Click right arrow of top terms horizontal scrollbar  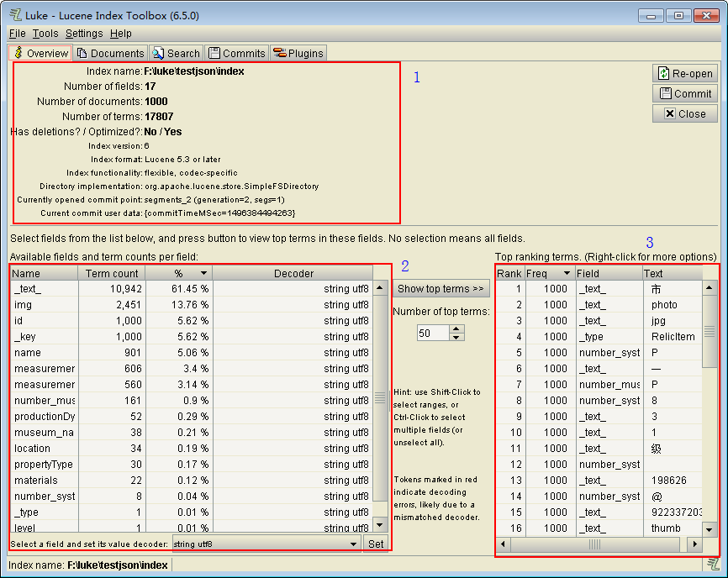694,544
